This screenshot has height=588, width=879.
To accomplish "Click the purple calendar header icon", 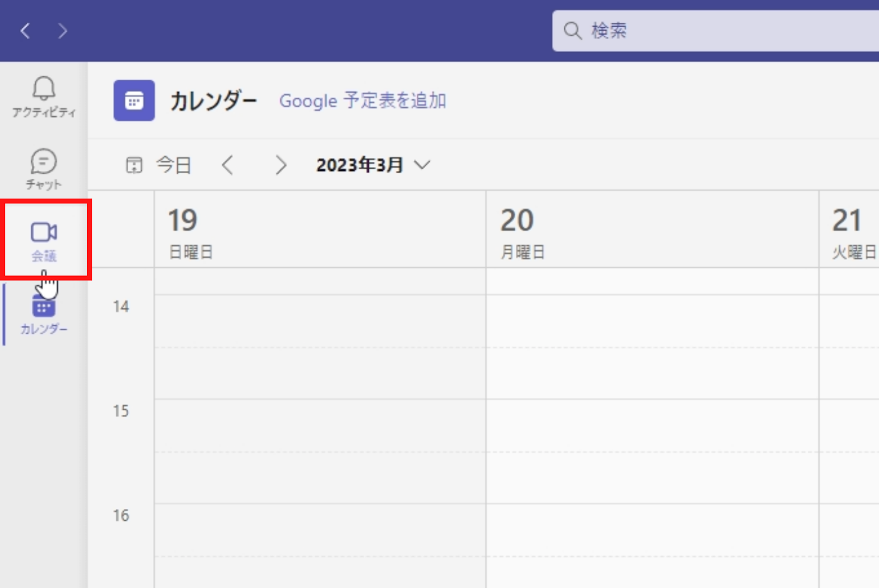I will coord(134,101).
